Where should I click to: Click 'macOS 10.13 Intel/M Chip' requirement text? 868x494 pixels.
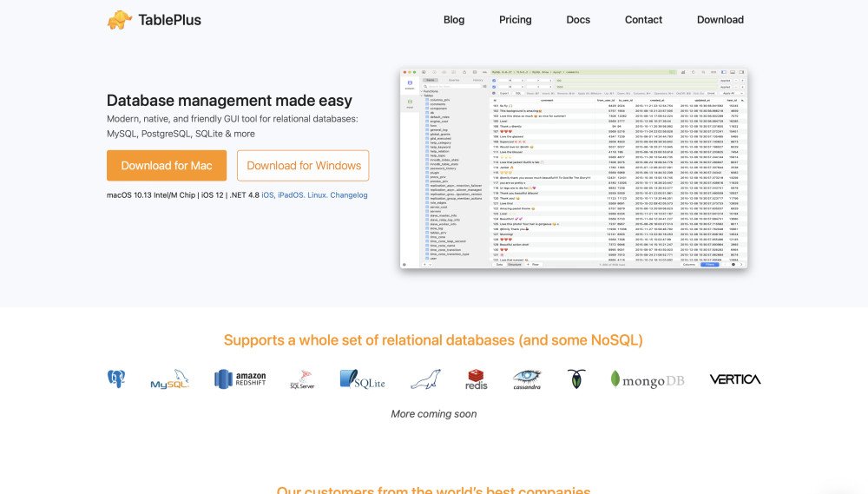point(151,195)
